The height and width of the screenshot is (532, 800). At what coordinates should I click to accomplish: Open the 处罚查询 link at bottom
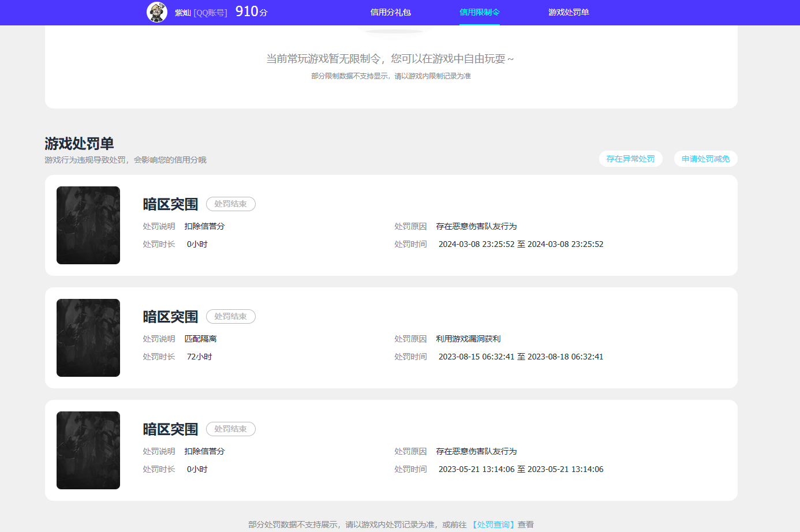point(494,524)
